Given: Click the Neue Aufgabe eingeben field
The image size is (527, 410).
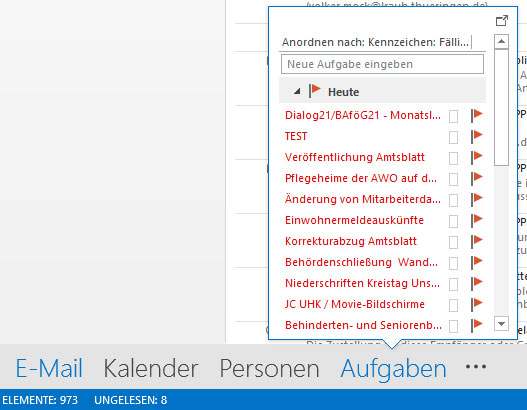Looking at the screenshot, I should point(382,64).
